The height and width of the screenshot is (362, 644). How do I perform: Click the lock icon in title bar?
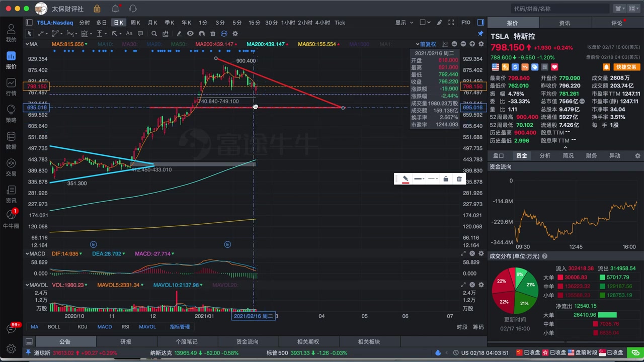97,9
